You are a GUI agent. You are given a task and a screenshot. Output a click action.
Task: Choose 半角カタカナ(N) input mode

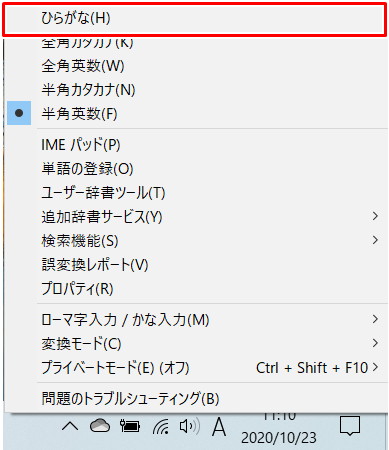point(196,90)
